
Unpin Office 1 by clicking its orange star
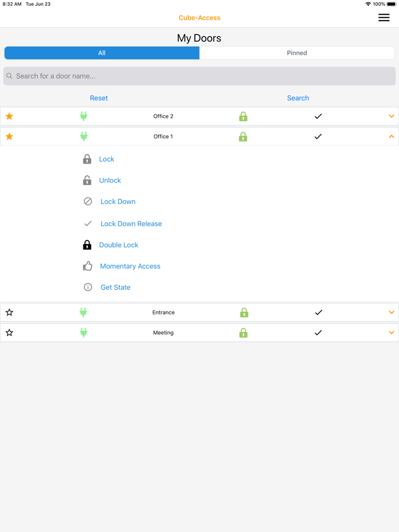(x=9, y=136)
